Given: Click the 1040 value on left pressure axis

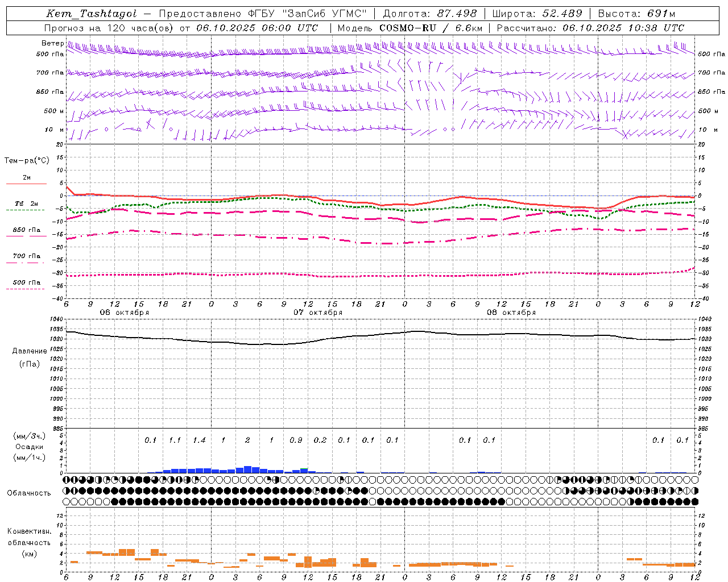Looking at the screenshot, I should click(58, 319).
